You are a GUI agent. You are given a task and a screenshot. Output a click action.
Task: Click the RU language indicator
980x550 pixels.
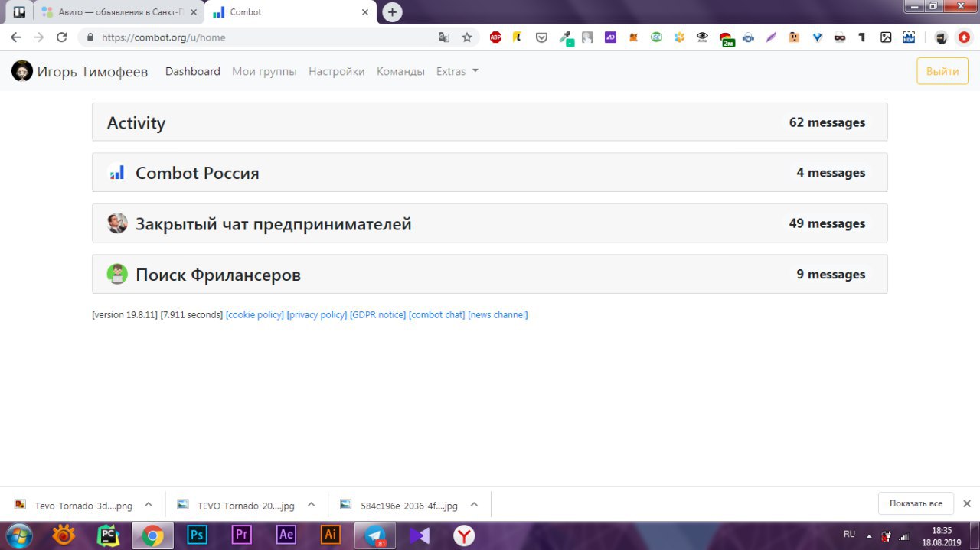point(849,534)
